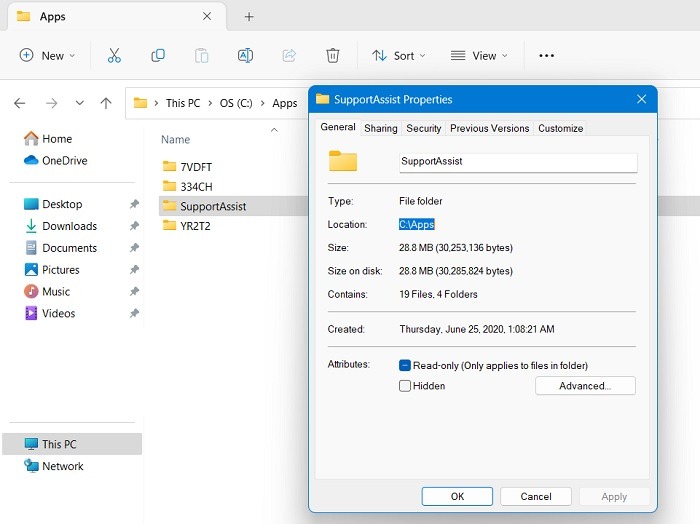700x524 pixels.
Task: Open Downloads in the navigation pane
Action: tap(69, 226)
